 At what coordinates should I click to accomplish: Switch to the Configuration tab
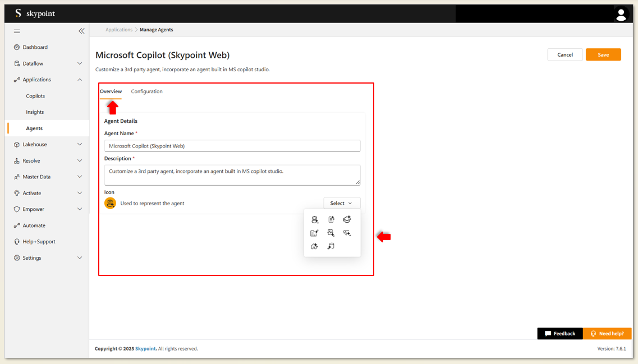coord(146,91)
